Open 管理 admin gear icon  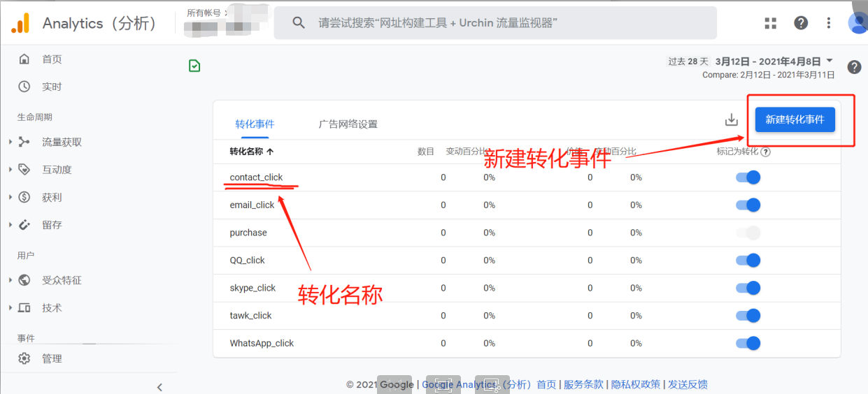tap(24, 358)
